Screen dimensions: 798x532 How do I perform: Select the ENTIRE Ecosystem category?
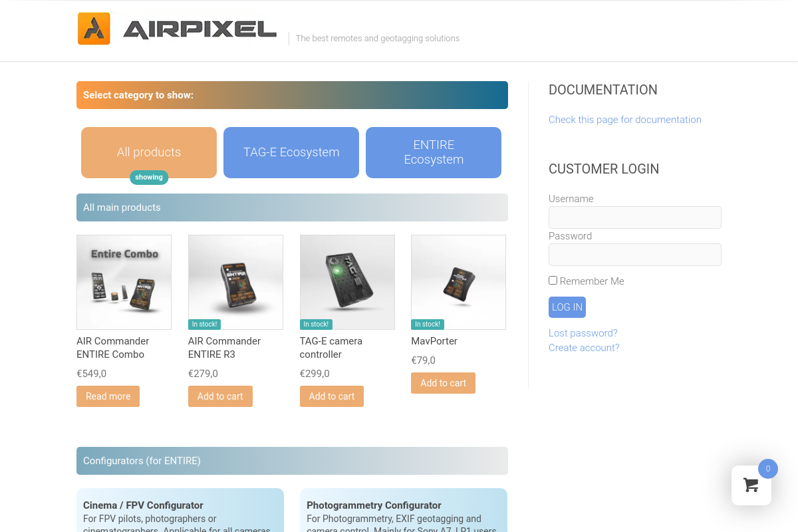point(434,152)
